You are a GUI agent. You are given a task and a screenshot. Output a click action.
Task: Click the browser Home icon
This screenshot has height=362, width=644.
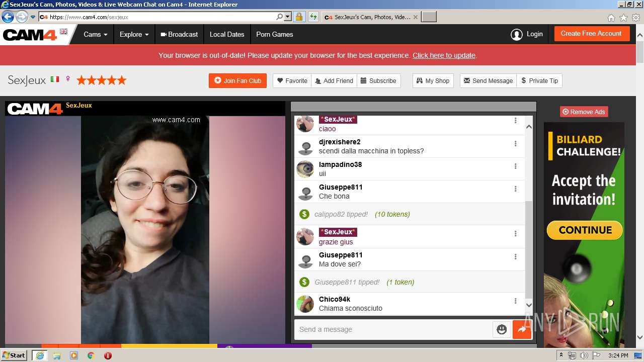coord(611,18)
